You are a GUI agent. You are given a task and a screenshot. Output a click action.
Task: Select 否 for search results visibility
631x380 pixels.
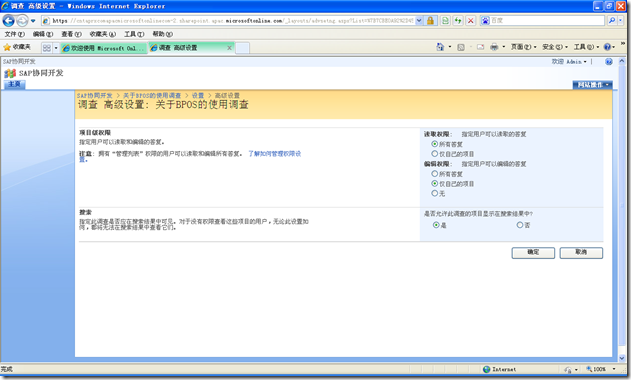tap(520, 225)
